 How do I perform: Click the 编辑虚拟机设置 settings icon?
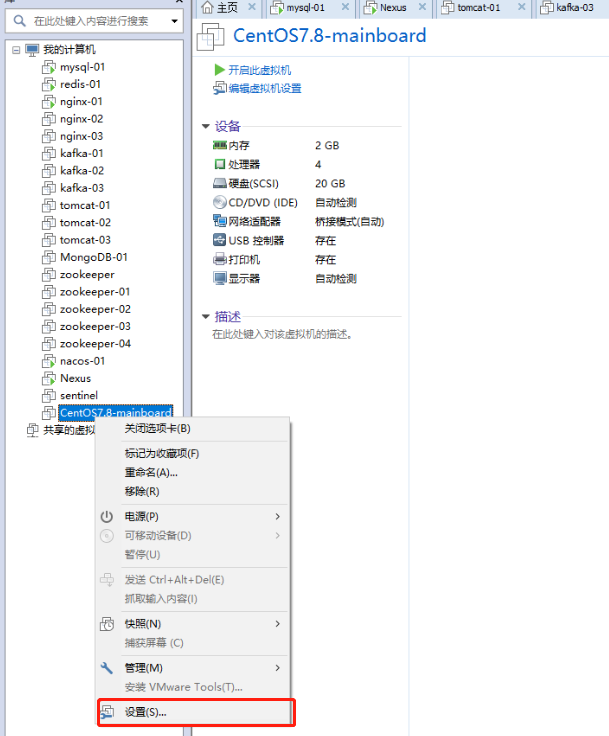click(220, 88)
